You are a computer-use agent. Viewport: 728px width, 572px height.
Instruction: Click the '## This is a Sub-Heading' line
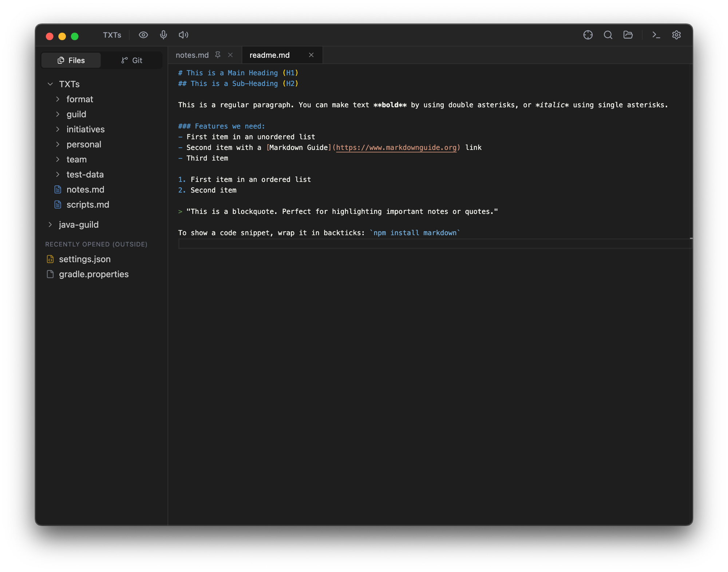click(x=238, y=84)
